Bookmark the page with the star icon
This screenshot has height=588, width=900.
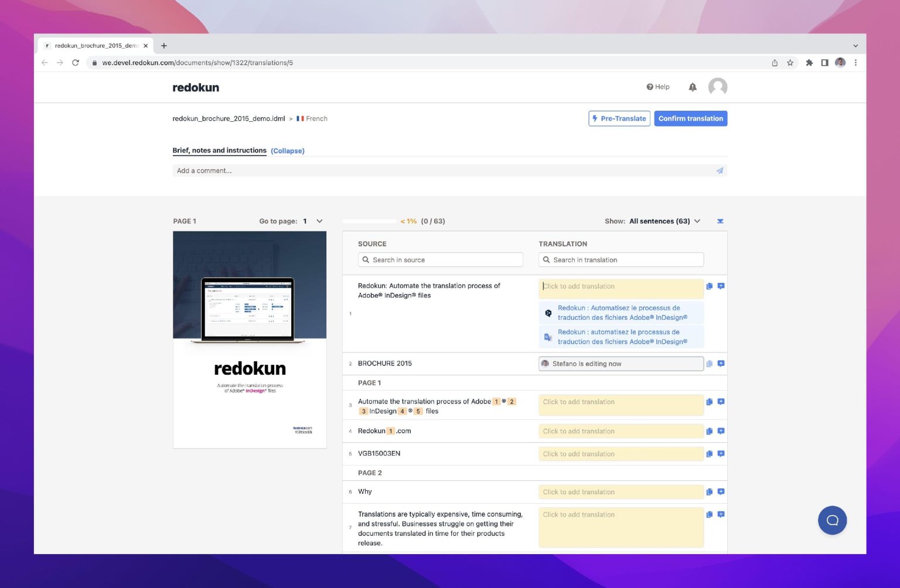[789, 63]
